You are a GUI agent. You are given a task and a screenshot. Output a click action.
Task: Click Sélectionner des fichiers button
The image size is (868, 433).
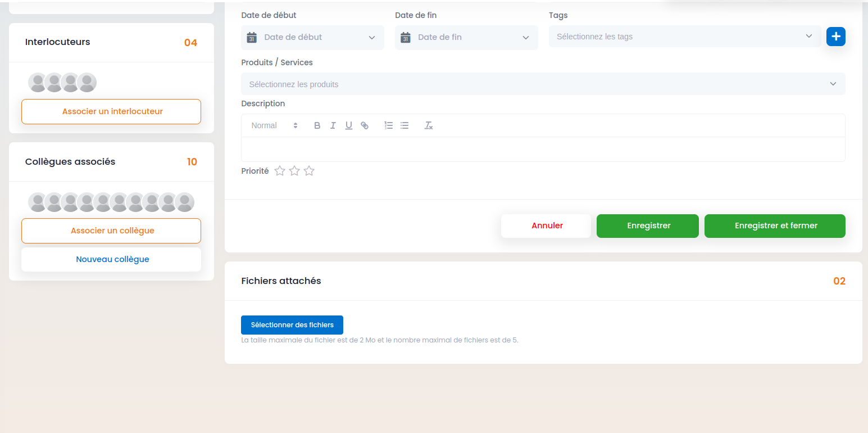click(x=292, y=325)
